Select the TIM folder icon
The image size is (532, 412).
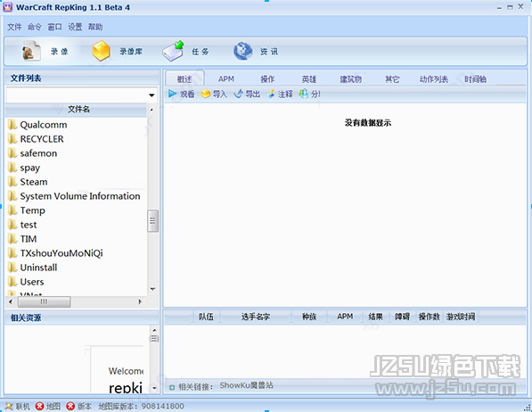tap(12, 239)
